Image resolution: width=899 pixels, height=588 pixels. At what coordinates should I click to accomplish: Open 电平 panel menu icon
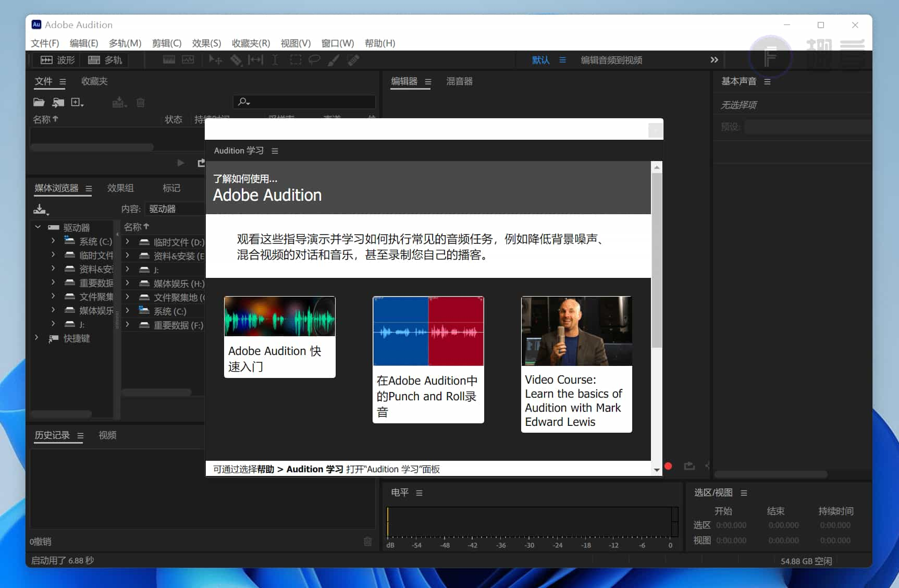419,493
